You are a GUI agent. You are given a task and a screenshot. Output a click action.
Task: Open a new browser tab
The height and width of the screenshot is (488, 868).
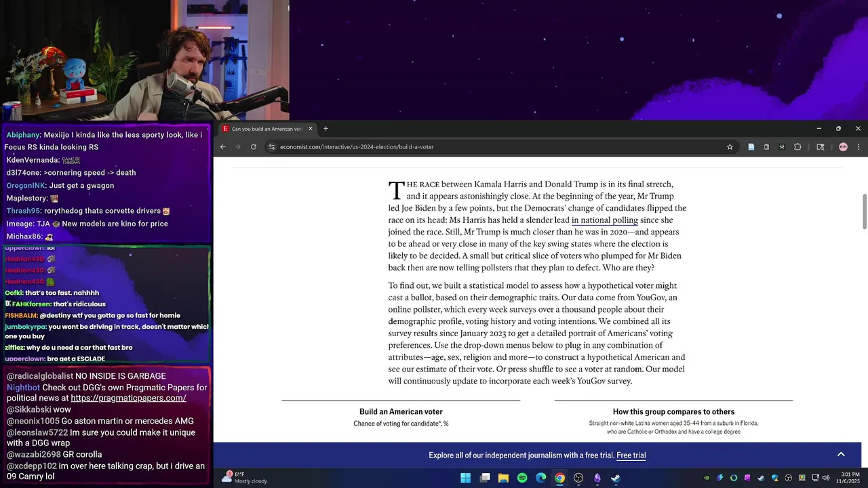[325, 129]
